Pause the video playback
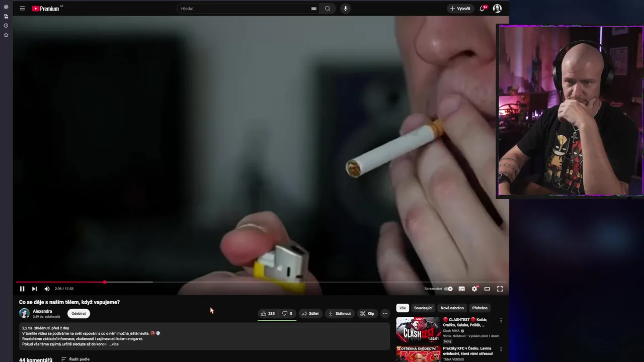This screenshot has width=644, height=362. (22, 289)
